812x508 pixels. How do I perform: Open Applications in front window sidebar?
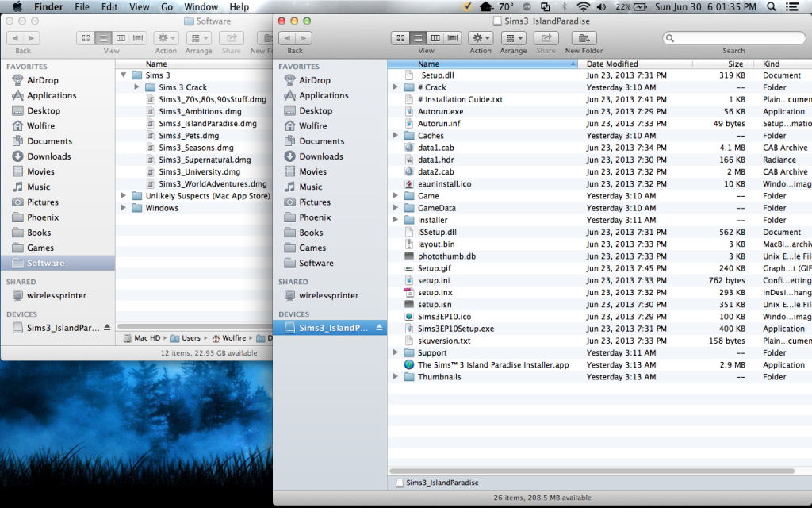tap(324, 95)
